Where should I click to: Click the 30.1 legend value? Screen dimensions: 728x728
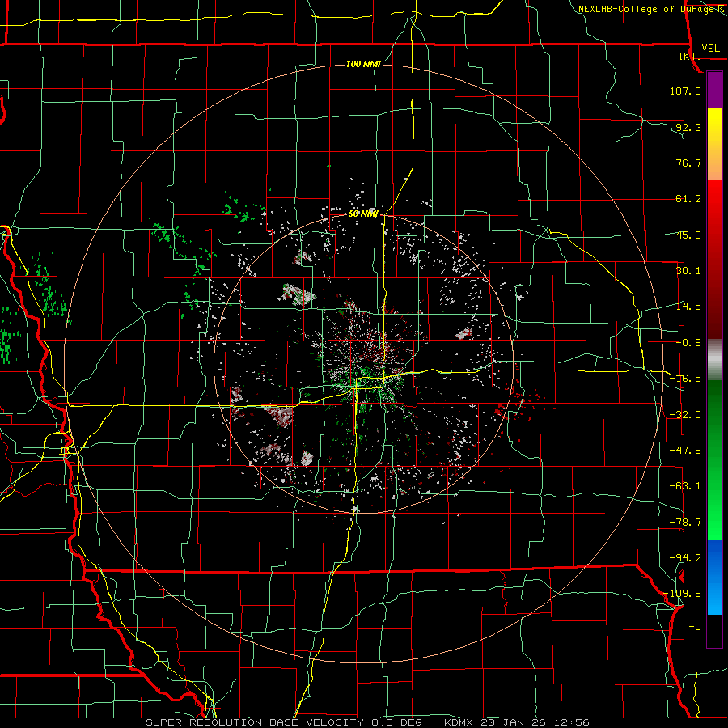[x=688, y=271]
